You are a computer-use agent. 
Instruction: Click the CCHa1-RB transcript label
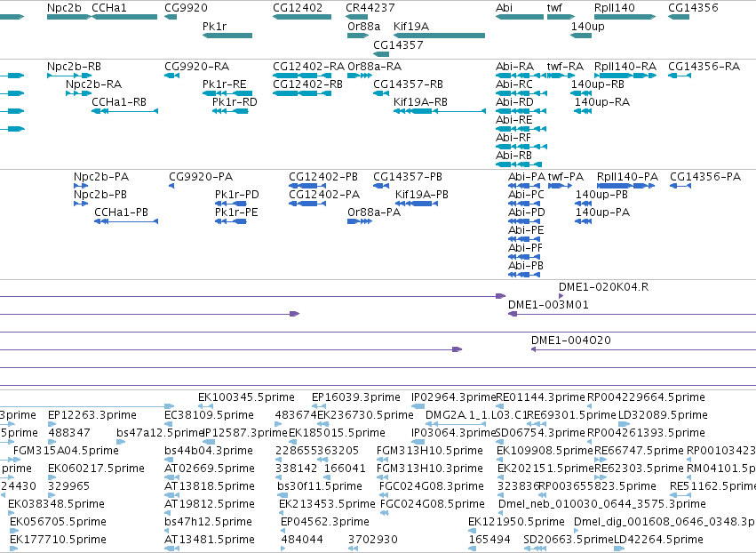tap(119, 102)
